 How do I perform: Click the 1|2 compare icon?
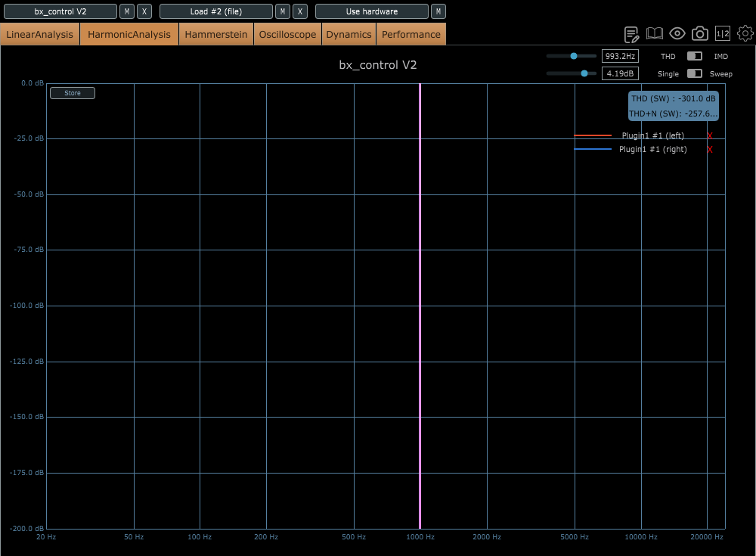click(x=722, y=33)
